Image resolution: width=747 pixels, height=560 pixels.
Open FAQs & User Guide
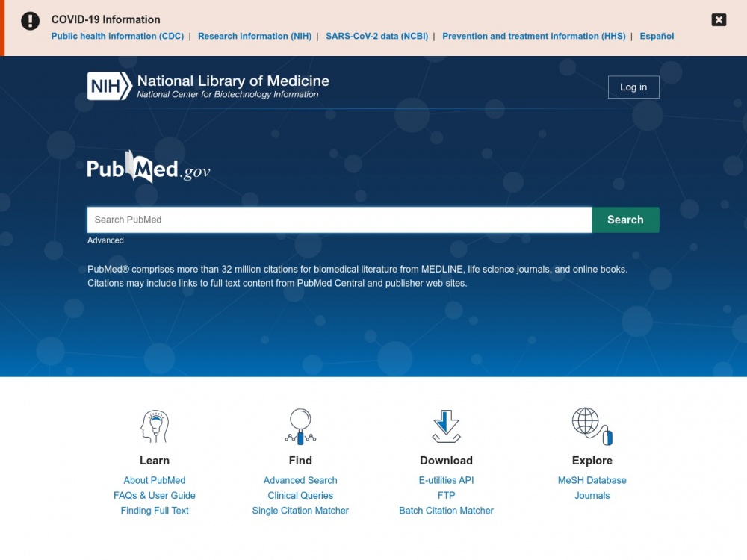click(x=155, y=495)
